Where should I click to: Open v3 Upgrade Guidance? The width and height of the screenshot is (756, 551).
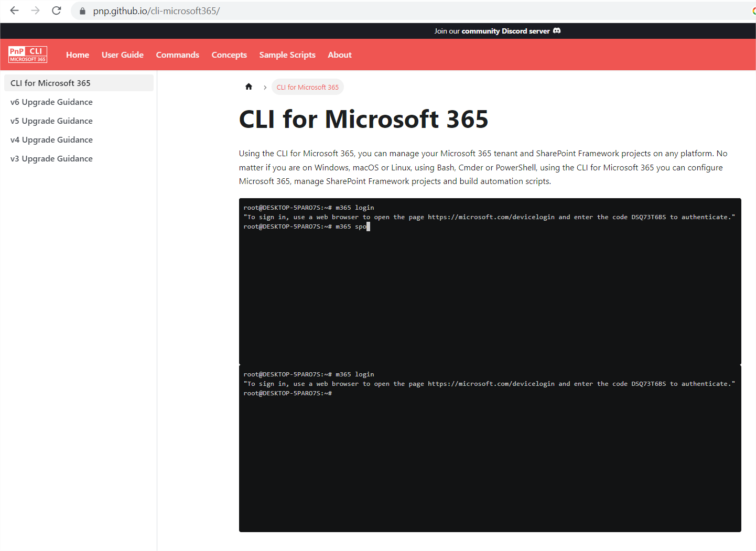[51, 158]
